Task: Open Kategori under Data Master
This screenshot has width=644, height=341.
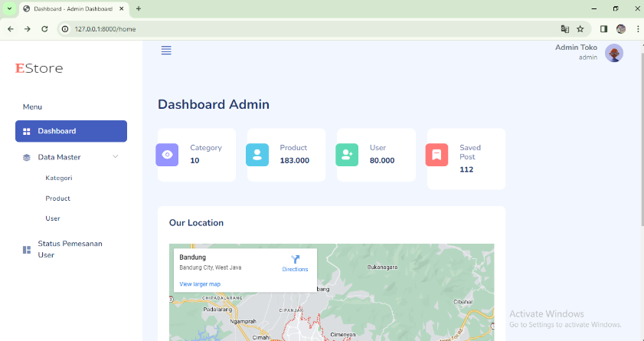Action: click(59, 178)
